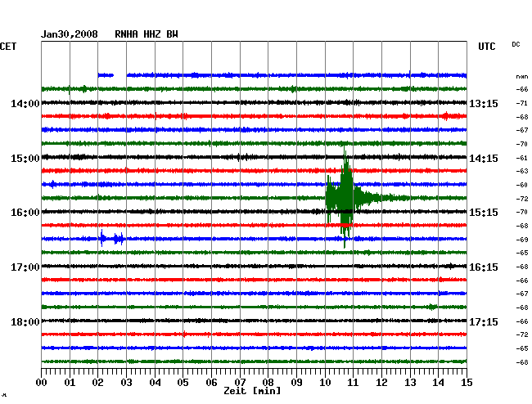
Task: Click the nan DC offset value
Action: [x=521, y=75]
